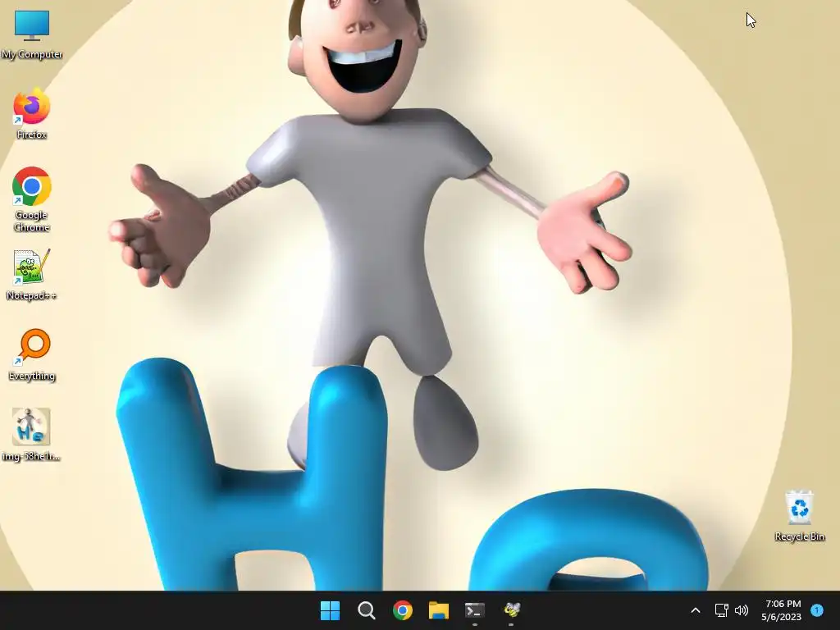Open network status tray icon

point(722,610)
